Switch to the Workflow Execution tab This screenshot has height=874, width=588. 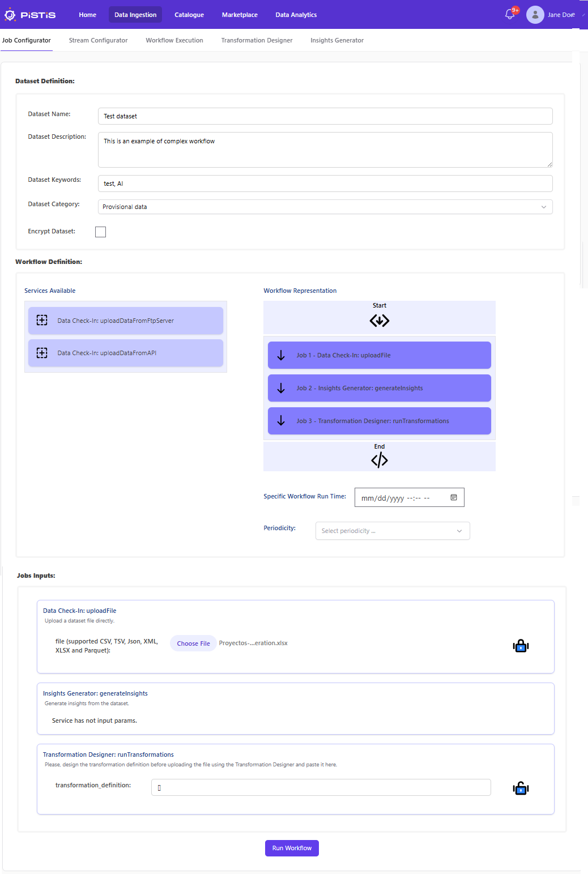point(174,40)
